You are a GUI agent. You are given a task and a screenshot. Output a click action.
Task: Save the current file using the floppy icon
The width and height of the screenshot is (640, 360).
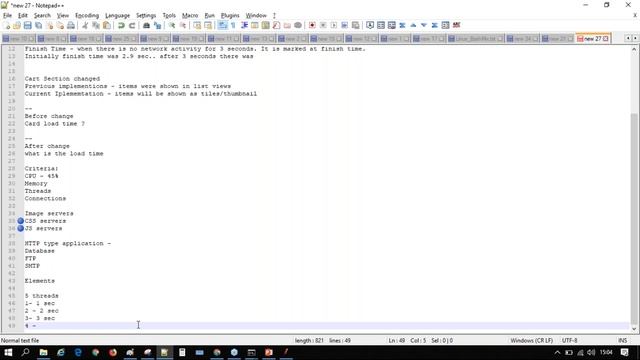click(27, 25)
